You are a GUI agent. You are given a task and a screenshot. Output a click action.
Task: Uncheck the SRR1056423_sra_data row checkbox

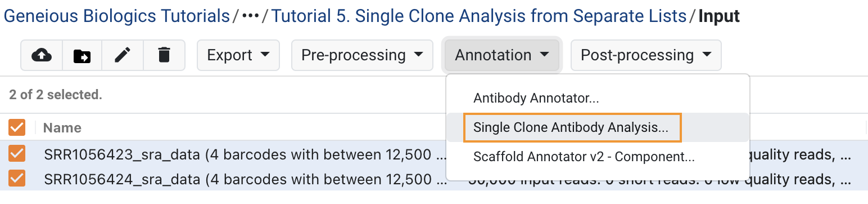pos(17,154)
